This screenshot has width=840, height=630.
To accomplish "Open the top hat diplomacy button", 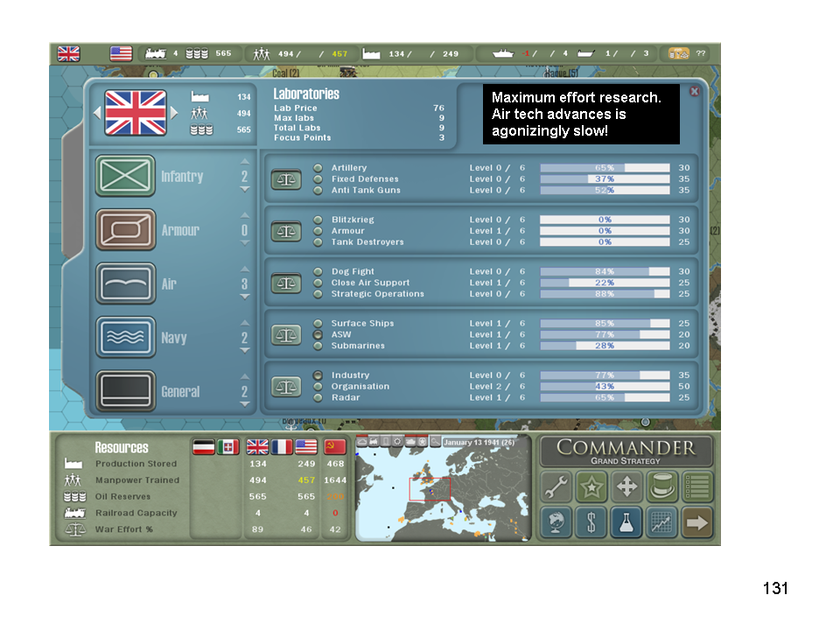I will pyautogui.click(x=662, y=487).
